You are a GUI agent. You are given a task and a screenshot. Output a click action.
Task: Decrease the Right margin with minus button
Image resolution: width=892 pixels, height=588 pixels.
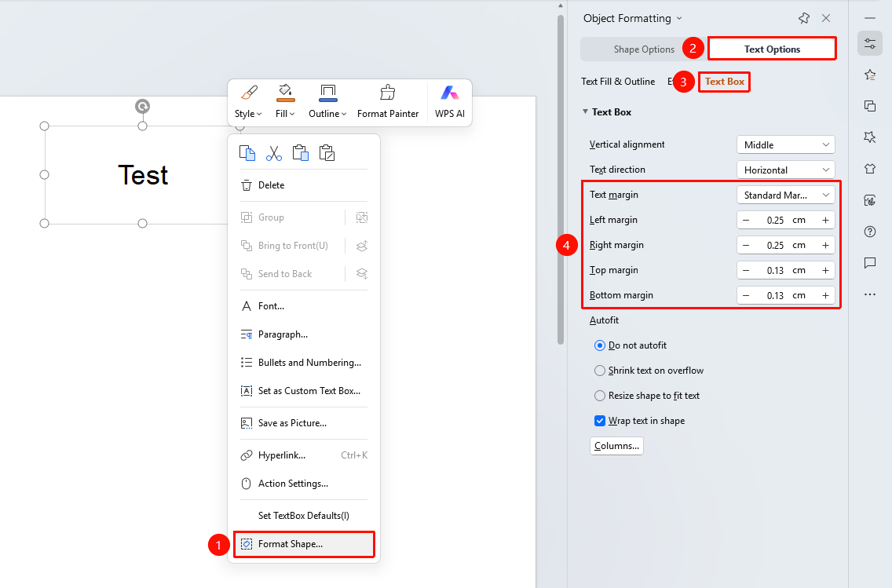tap(746, 245)
